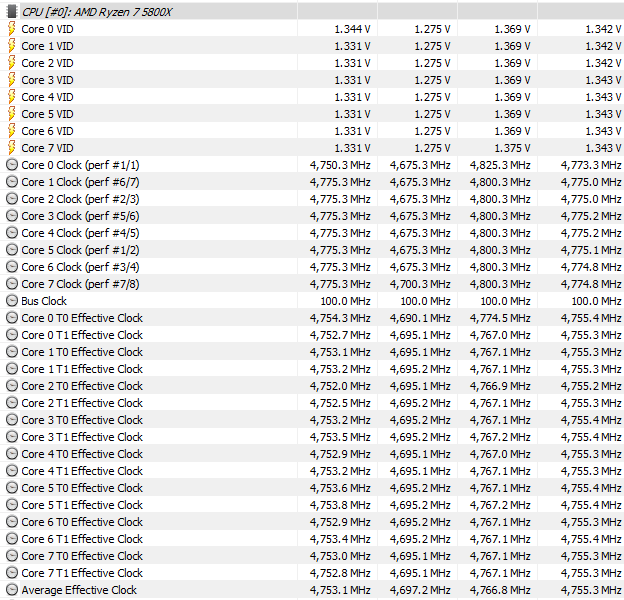Click lightning icon beside Core 7 VID
The height and width of the screenshot is (600, 624).
(x=12, y=148)
